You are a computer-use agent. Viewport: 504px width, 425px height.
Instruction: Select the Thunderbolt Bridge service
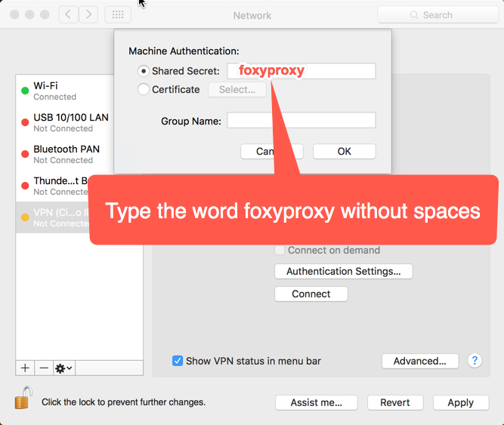(53, 186)
